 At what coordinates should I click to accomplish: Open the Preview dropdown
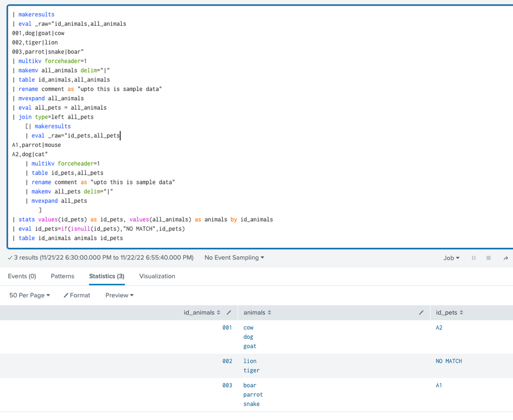[x=119, y=295]
